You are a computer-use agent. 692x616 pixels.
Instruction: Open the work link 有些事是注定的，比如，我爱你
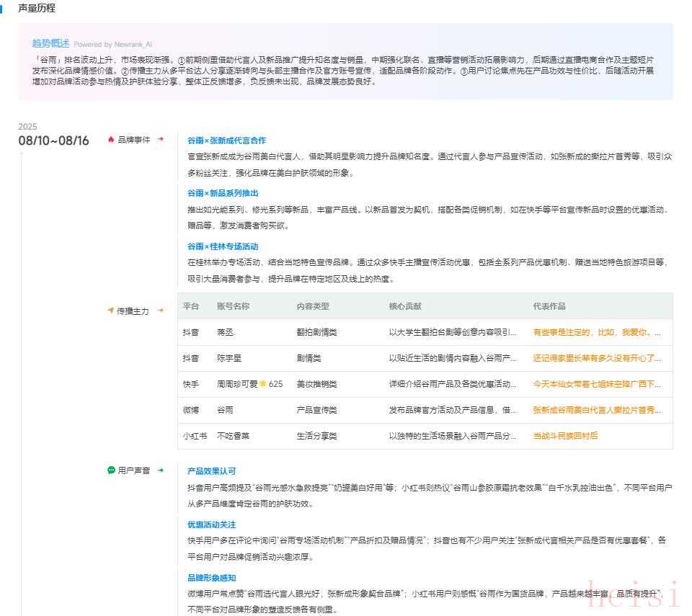click(x=597, y=332)
